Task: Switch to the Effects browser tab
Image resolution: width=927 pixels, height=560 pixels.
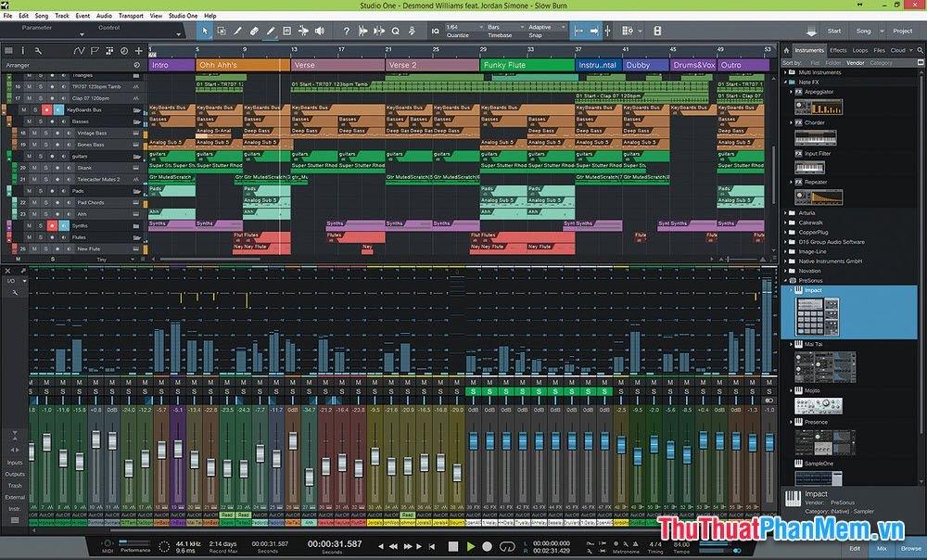Action: [x=838, y=50]
